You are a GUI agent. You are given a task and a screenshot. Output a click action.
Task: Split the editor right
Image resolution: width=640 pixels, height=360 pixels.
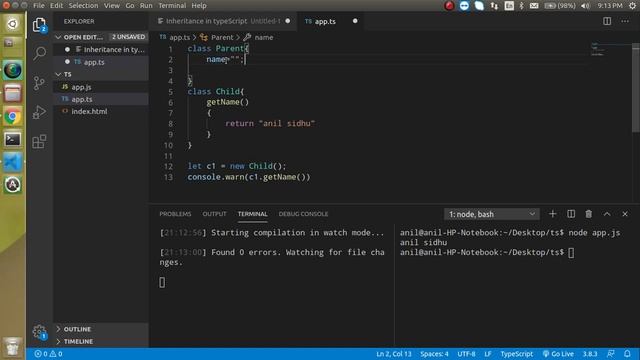(607, 21)
